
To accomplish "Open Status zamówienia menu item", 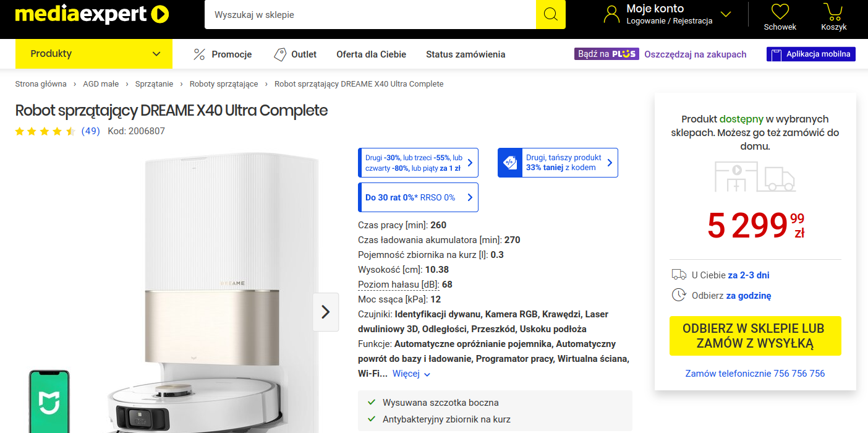I will [x=466, y=54].
